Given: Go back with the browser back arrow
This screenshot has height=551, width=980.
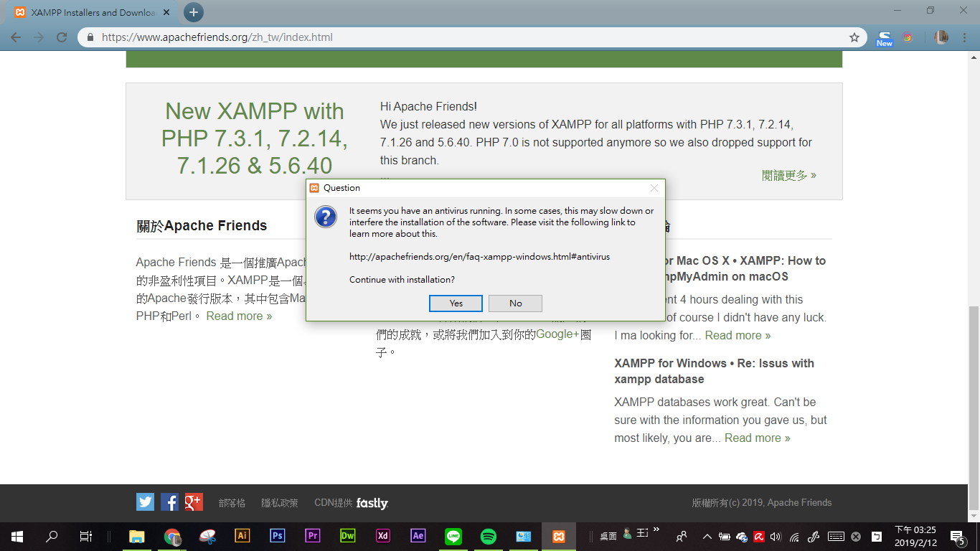Looking at the screenshot, I should [16, 37].
